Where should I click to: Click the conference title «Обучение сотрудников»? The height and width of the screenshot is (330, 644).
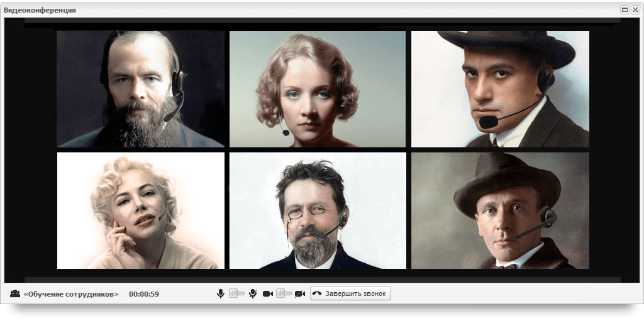[71, 294]
